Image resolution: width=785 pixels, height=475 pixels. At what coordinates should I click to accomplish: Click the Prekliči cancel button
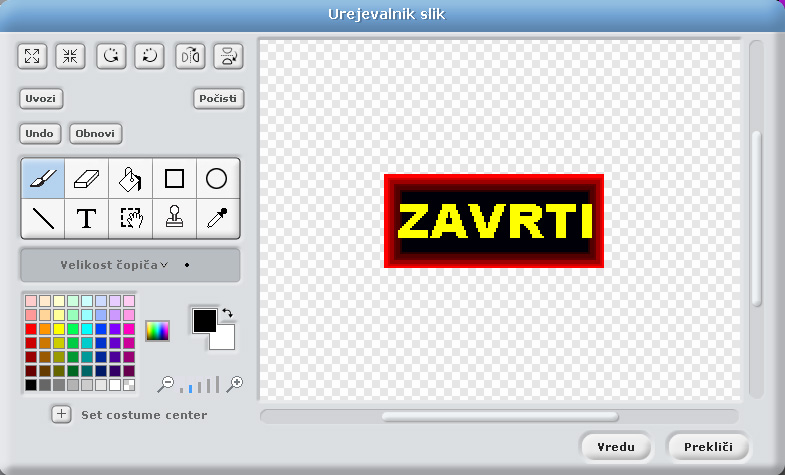click(709, 446)
